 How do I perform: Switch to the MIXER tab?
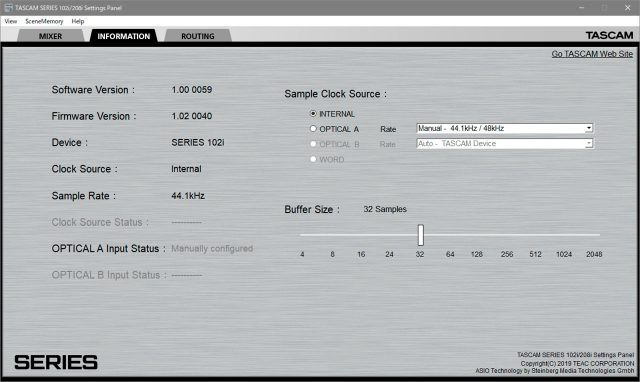click(x=51, y=36)
